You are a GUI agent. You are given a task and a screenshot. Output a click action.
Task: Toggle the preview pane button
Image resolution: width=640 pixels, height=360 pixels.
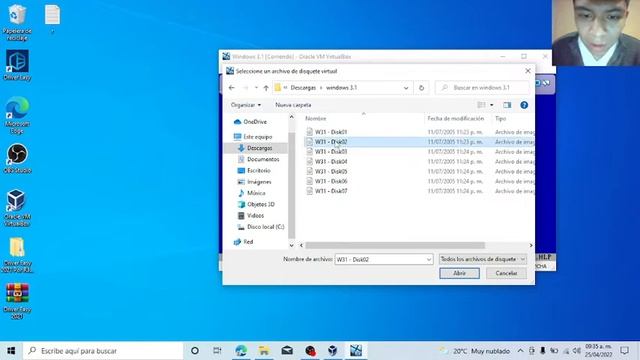[507, 105]
